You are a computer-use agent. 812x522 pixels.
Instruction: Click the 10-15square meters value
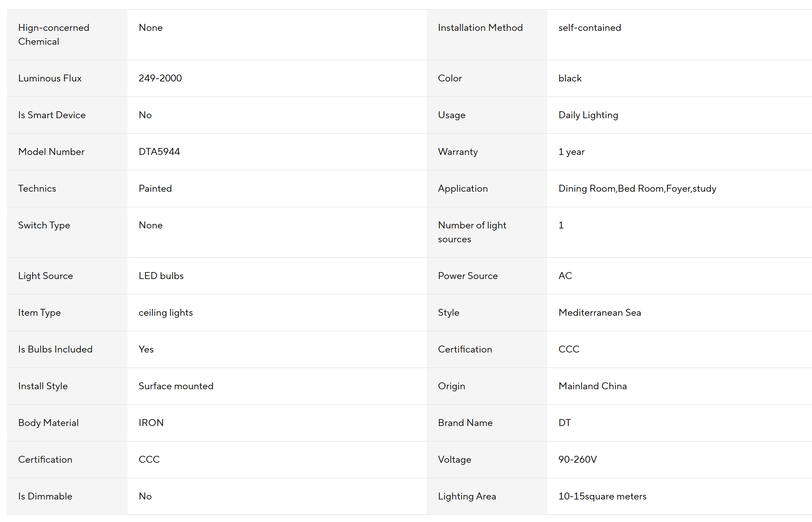tap(602, 496)
